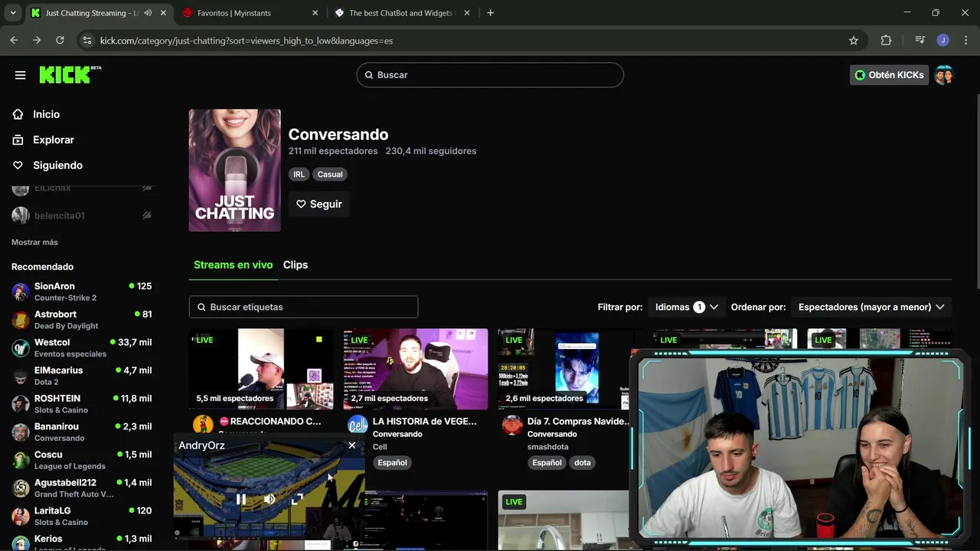This screenshot has width=980, height=551.
Task: Mute the Kick tab audio icon
Action: point(148,13)
